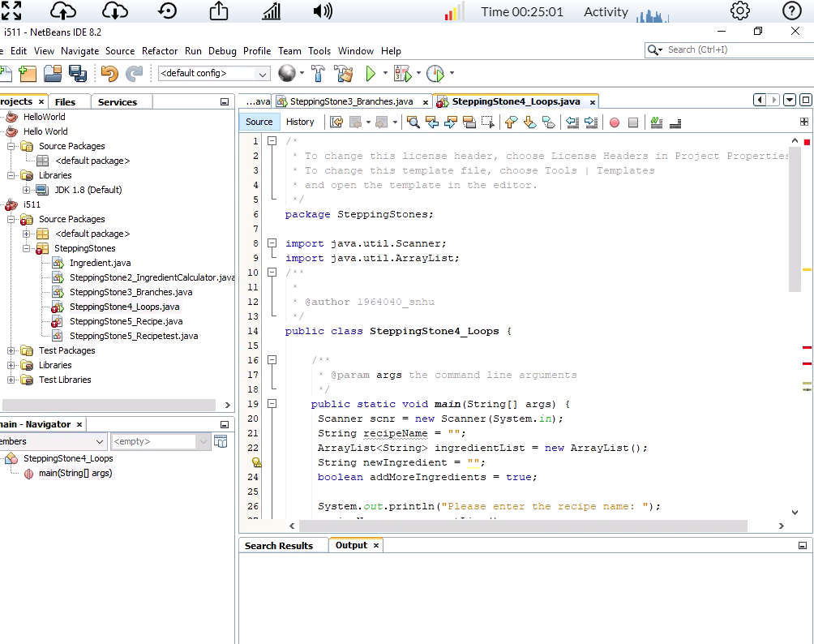Click the Find Selection magnifier icon
The image size is (814, 644).
(x=413, y=122)
